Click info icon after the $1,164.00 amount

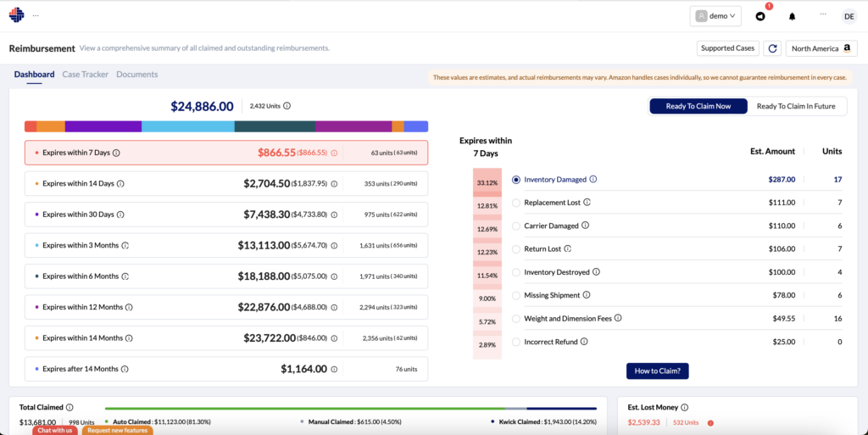tap(334, 369)
